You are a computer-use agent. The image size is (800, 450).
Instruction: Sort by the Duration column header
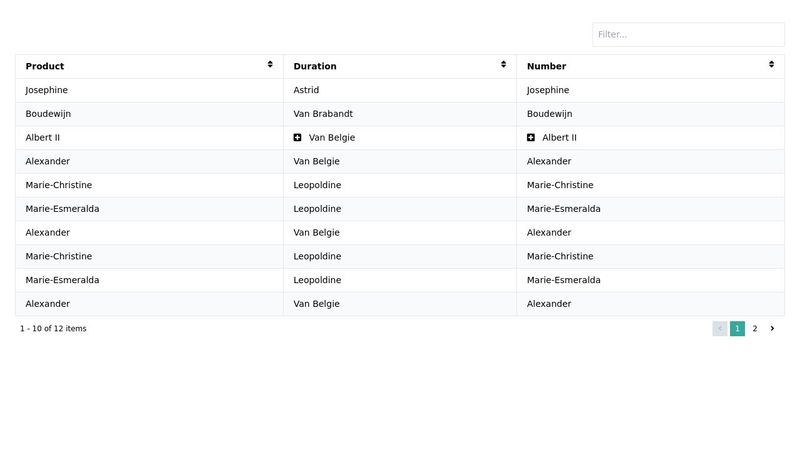click(x=315, y=66)
